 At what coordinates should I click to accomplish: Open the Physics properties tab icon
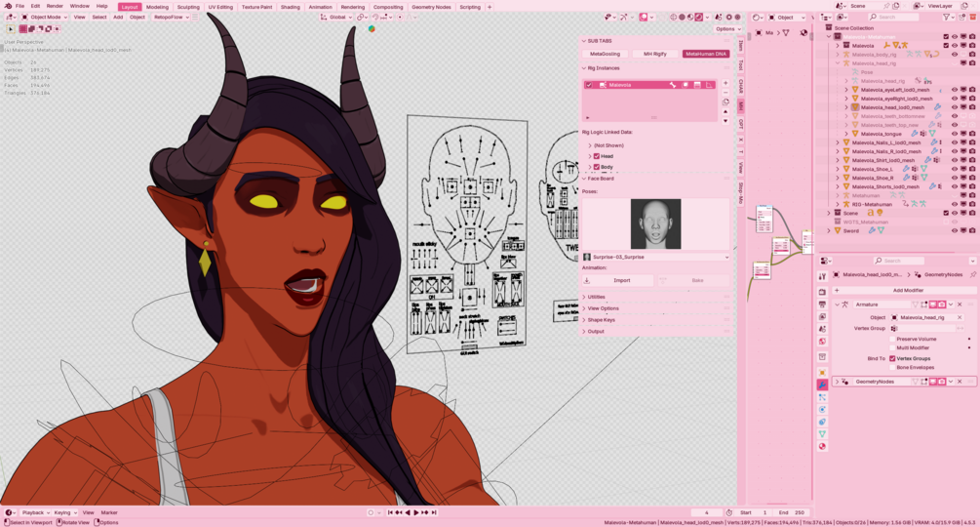point(822,410)
